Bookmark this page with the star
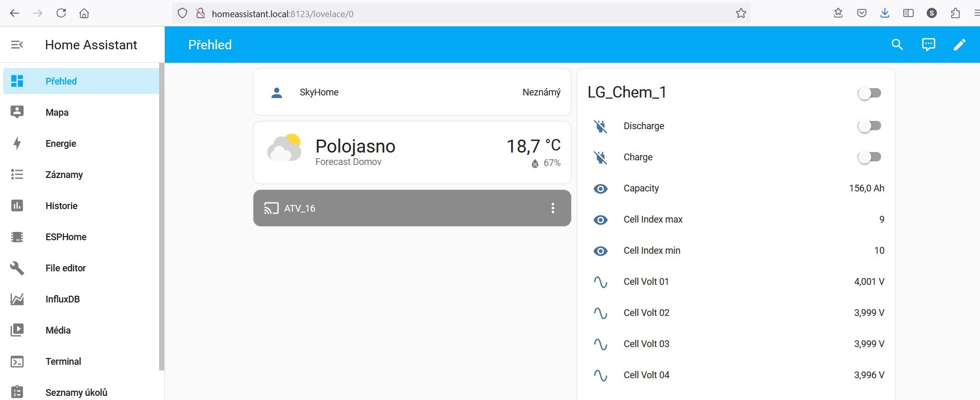This screenshot has width=980, height=400. (741, 13)
